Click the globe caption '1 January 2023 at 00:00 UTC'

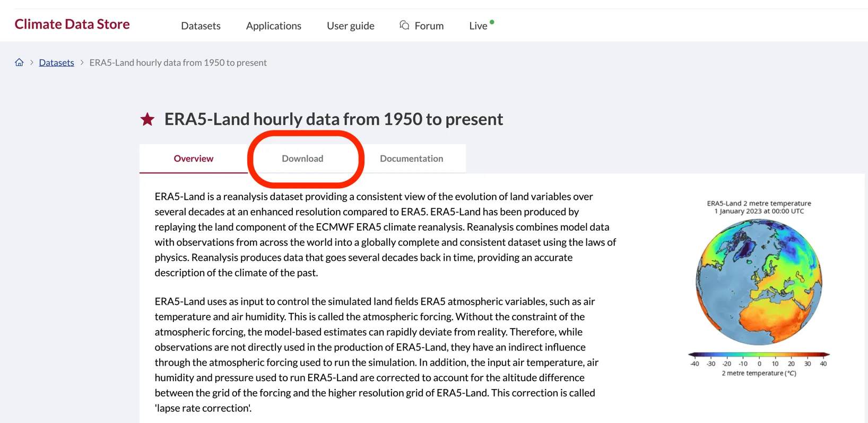click(759, 211)
